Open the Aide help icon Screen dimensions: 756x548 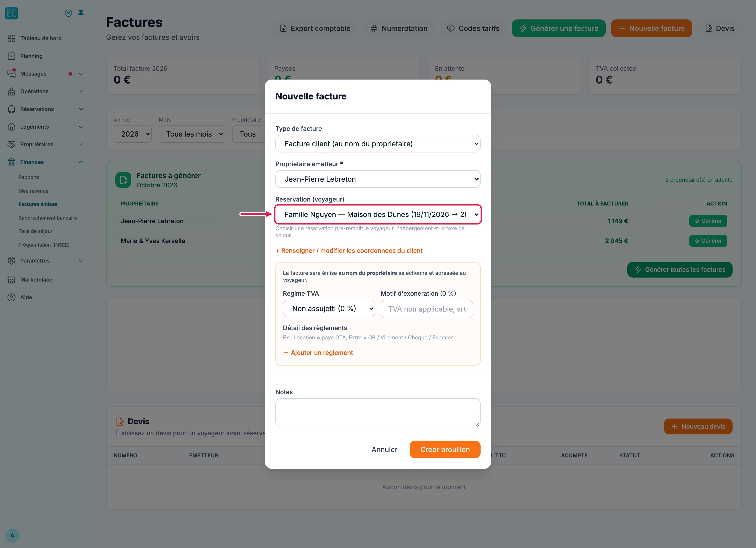(12, 297)
